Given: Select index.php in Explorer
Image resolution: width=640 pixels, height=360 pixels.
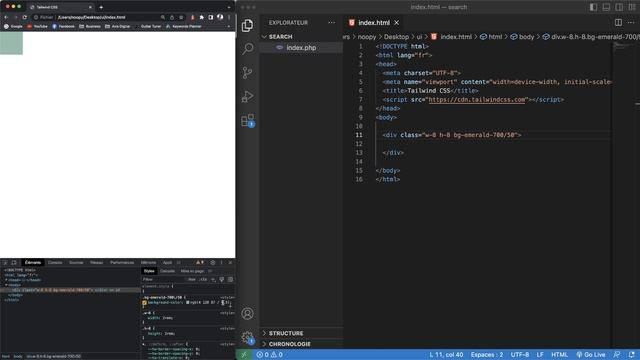Looking at the screenshot, I should point(301,48).
